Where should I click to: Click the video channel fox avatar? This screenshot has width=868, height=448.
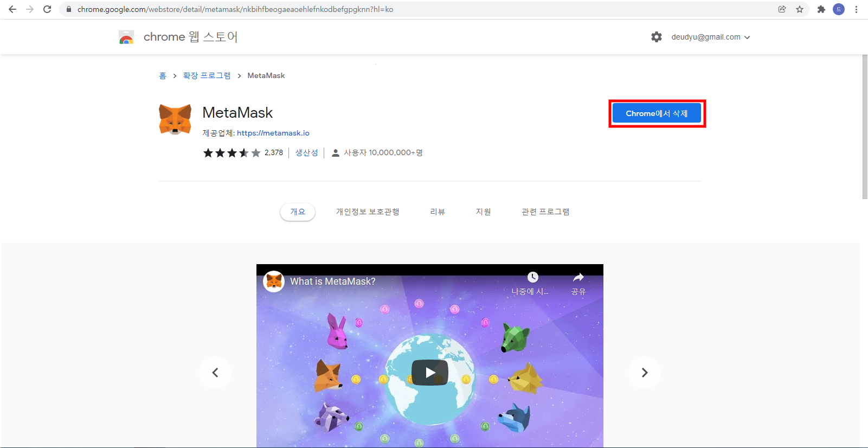pyautogui.click(x=274, y=281)
